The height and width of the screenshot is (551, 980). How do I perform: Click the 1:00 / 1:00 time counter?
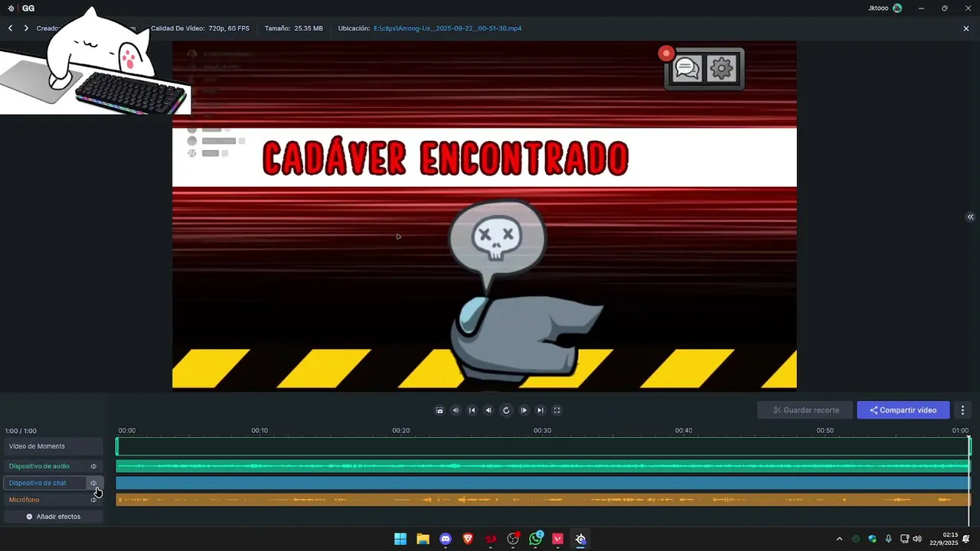(x=21, y=431)
